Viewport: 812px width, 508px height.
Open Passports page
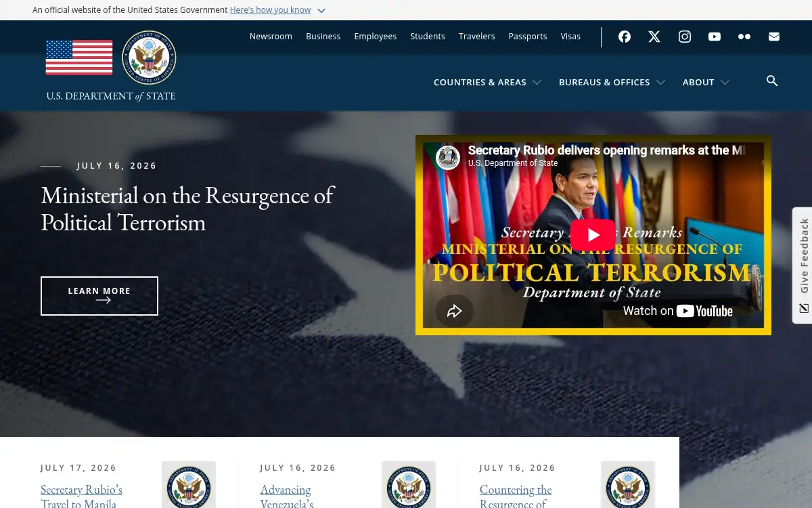click(x=528, y=37)
